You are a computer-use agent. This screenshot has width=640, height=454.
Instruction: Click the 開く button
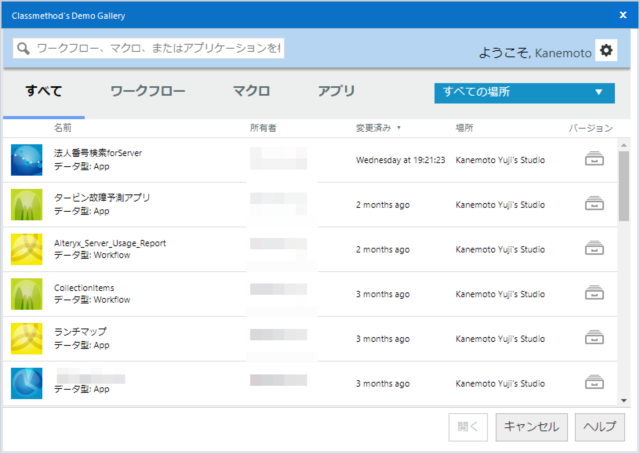tap(468, 427)
